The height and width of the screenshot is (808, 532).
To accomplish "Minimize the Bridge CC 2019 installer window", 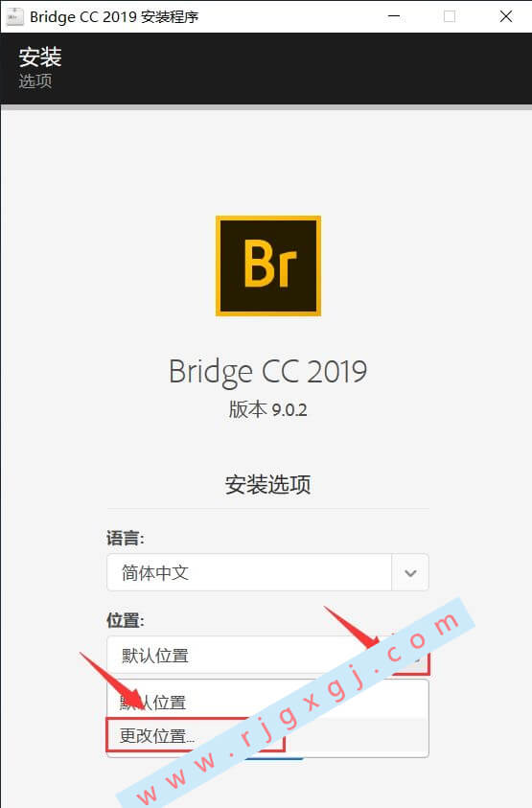I will click(x=394, y=16).
